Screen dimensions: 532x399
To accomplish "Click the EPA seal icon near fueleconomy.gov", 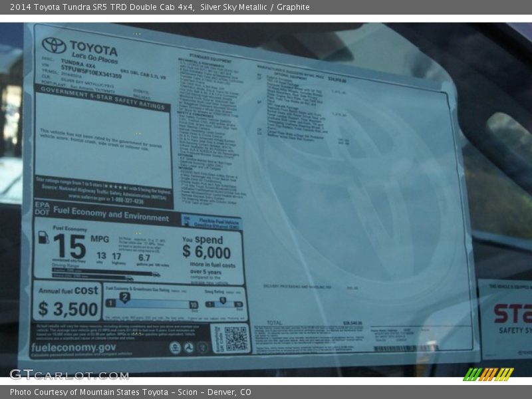I will coord(175,347).
